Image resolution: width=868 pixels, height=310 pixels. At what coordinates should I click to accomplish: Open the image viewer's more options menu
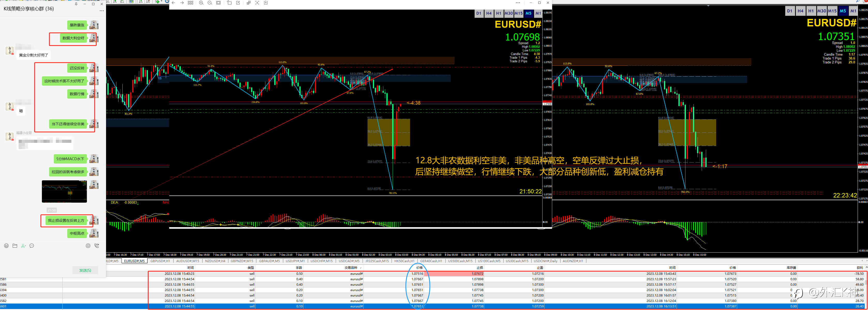[518, 3]
